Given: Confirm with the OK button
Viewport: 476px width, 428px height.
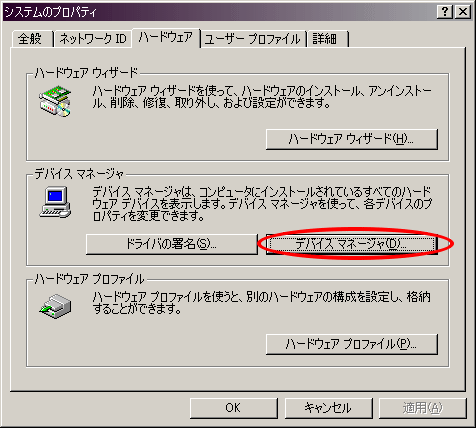Looking at the screenshot, I should (234, 408).
